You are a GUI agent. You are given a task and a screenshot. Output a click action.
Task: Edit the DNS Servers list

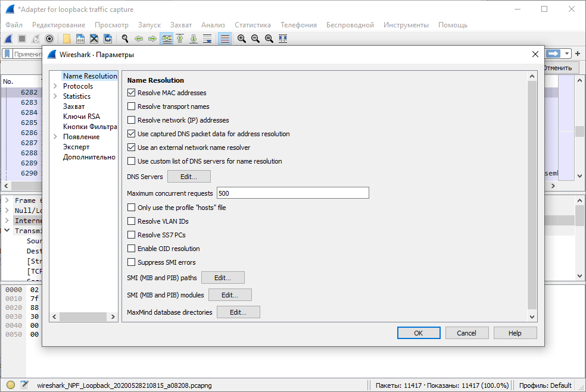click(x=189, y=177)
